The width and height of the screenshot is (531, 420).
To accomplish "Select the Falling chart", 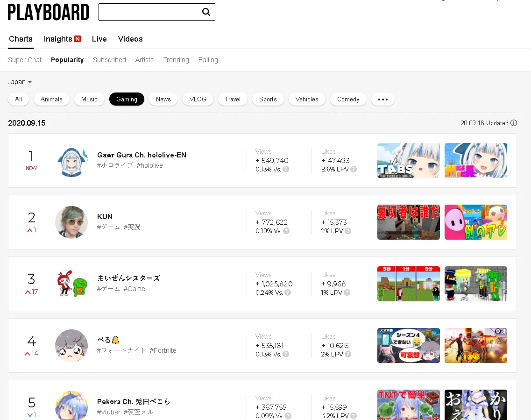I will point(208,60).
